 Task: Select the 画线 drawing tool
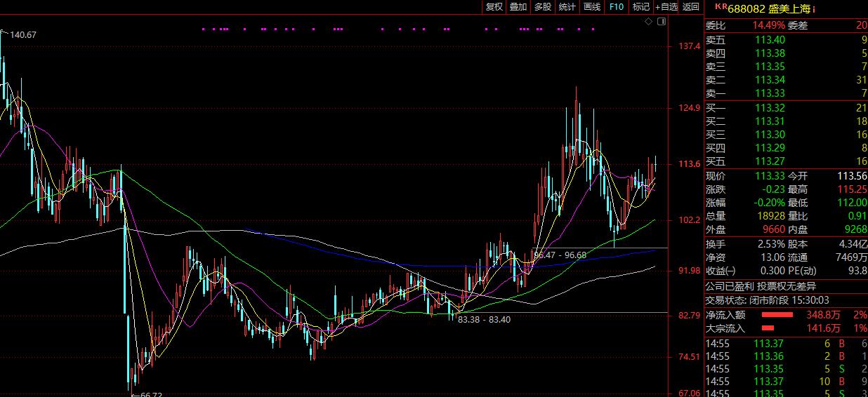592,7
